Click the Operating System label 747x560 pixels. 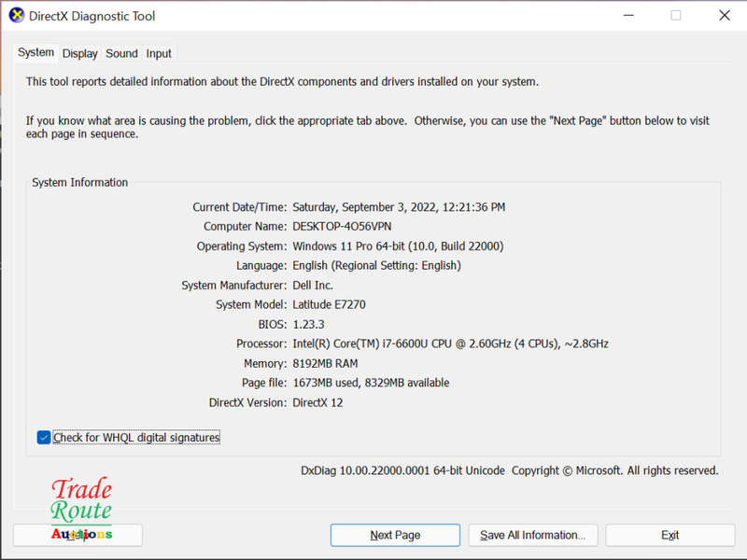(x=242, y=246)
